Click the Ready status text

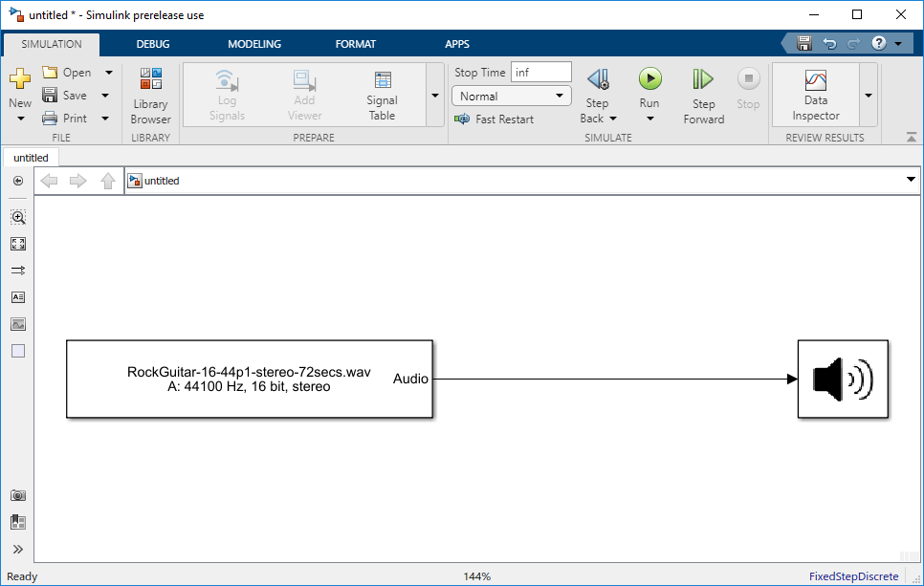click(22, 576)
